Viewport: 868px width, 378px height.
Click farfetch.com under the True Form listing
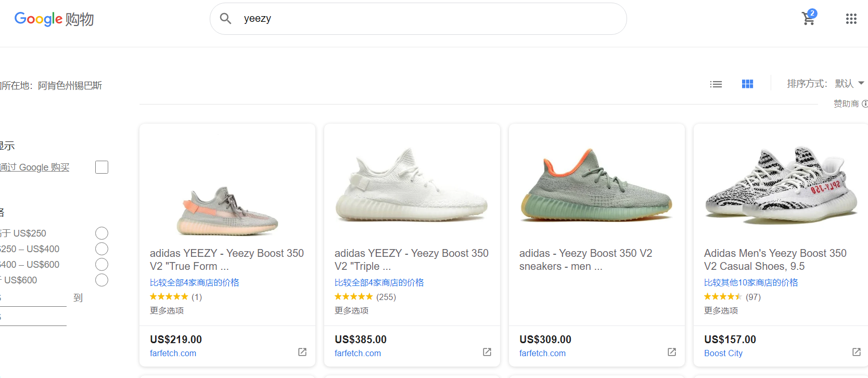[x=173, y=353]
